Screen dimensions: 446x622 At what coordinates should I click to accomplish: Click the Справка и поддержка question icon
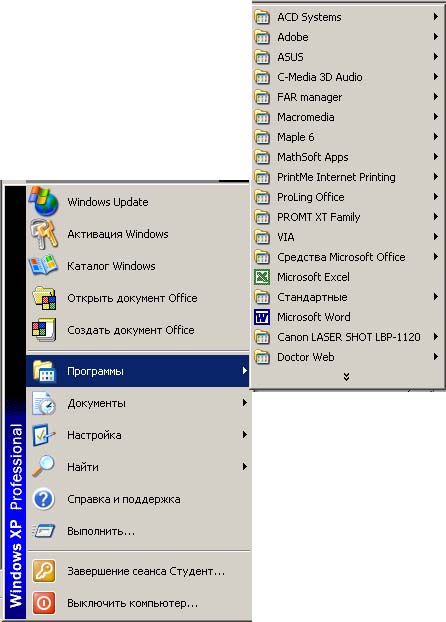pyautogui.click(x=43, y=499)
